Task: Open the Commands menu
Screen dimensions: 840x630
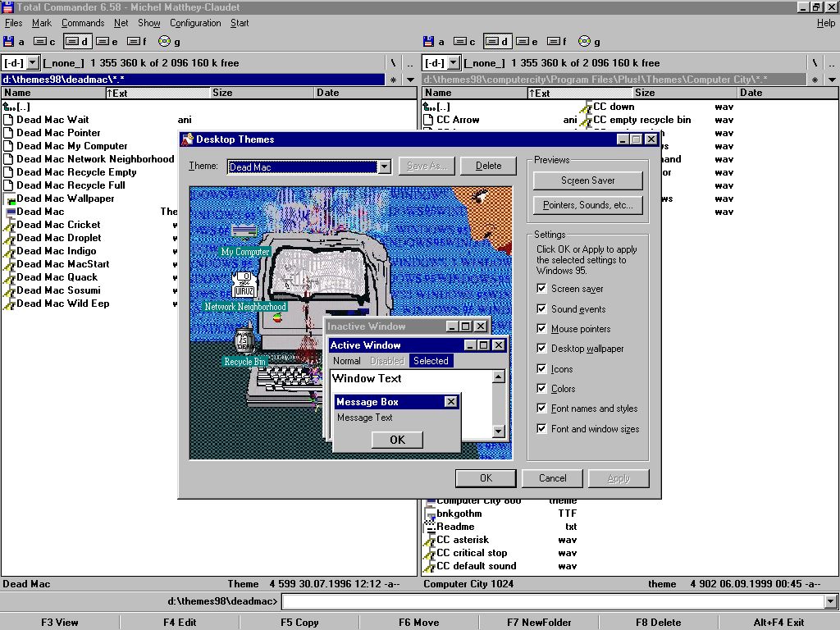Action: pos(82,23)
